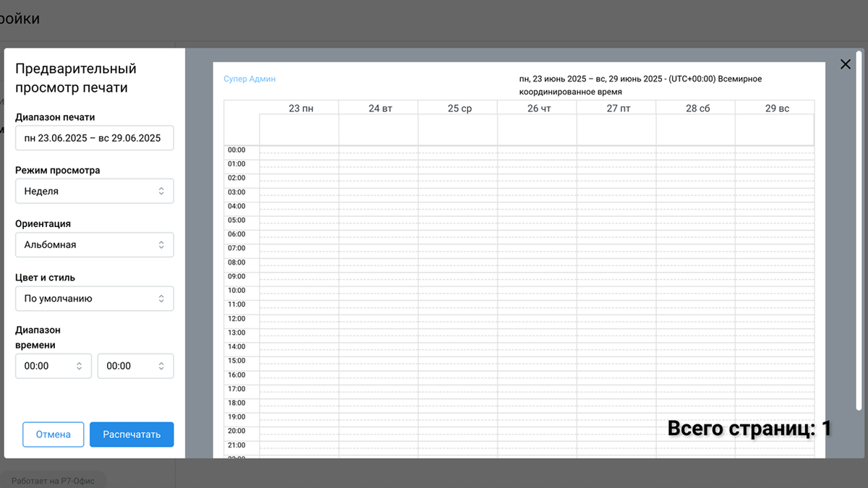Select the 28 сб column header

(698, 108)
